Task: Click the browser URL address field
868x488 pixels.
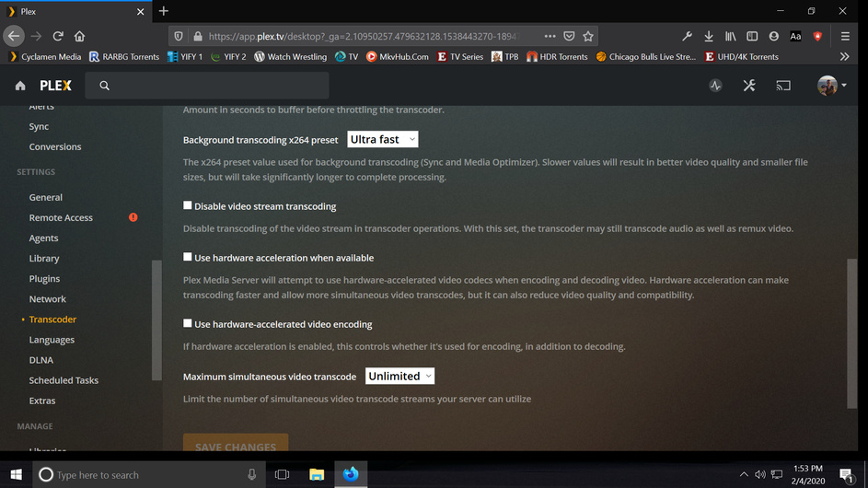Action: 363,36
